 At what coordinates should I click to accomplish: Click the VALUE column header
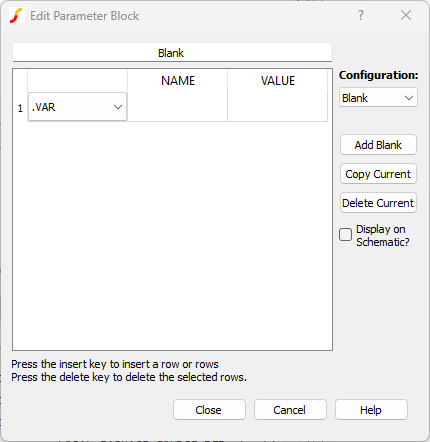[x=277, y=81]
